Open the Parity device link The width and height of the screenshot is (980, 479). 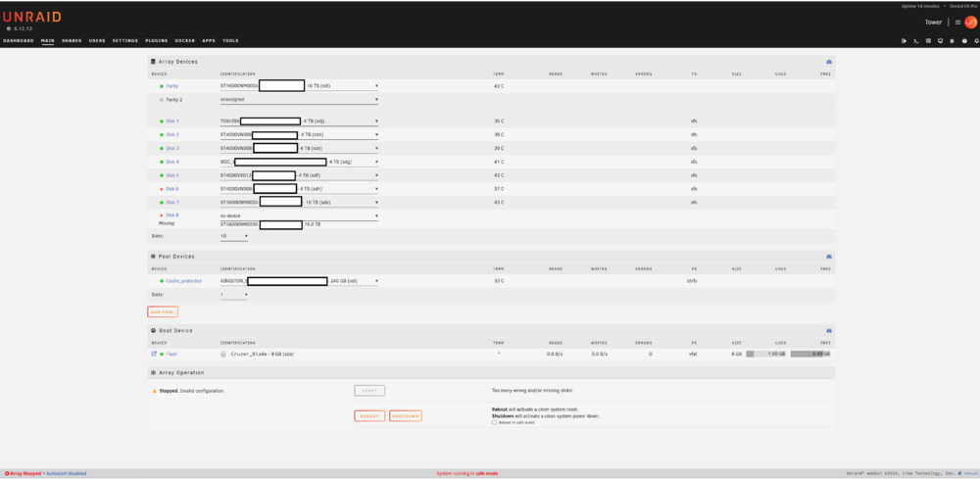[x=171, y=86]
